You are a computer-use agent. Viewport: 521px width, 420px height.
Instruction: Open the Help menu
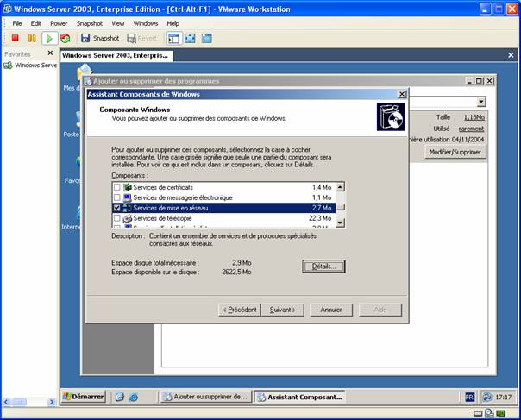173,23
